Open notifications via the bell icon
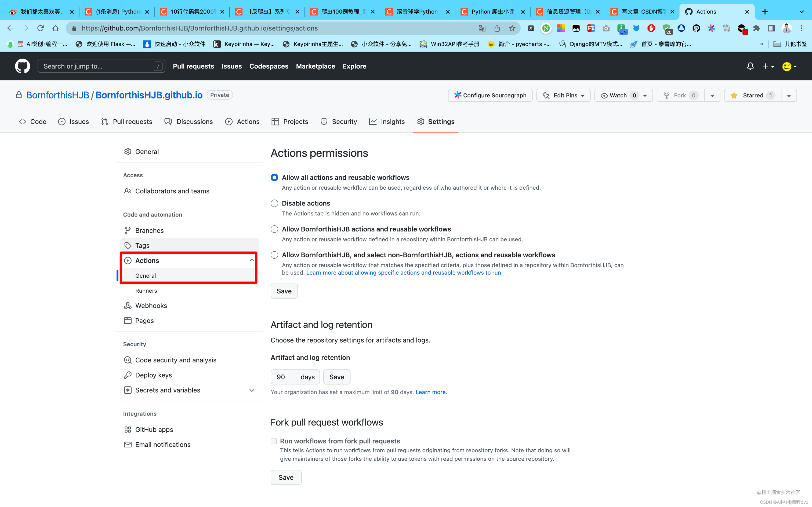The height and width of the screenshot is (507, 812). 750,66
